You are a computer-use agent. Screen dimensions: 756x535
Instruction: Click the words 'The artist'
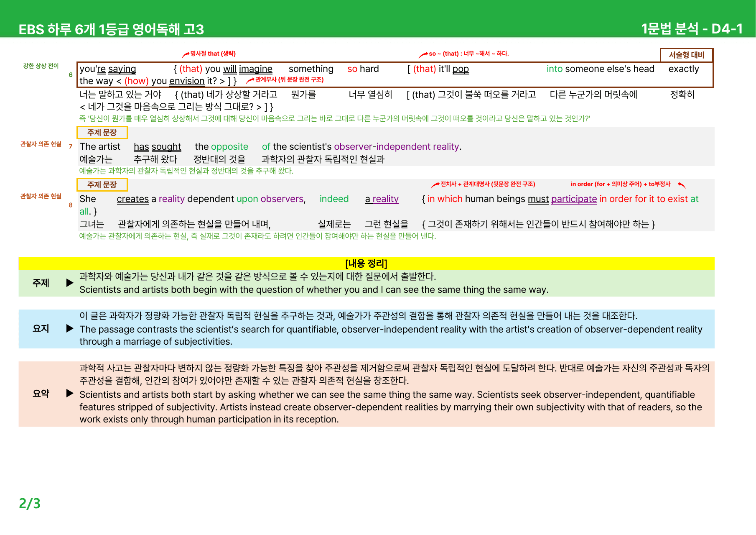tap(100, 146)
